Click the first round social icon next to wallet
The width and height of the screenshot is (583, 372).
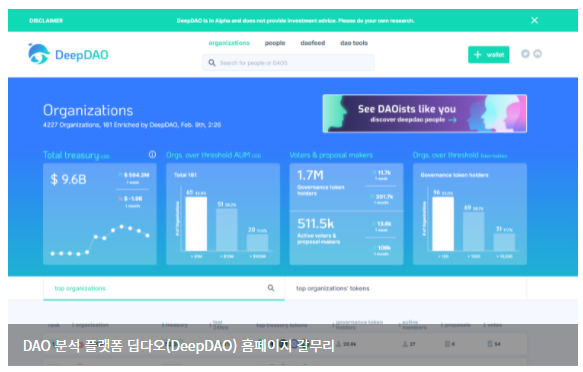(525, 54)
